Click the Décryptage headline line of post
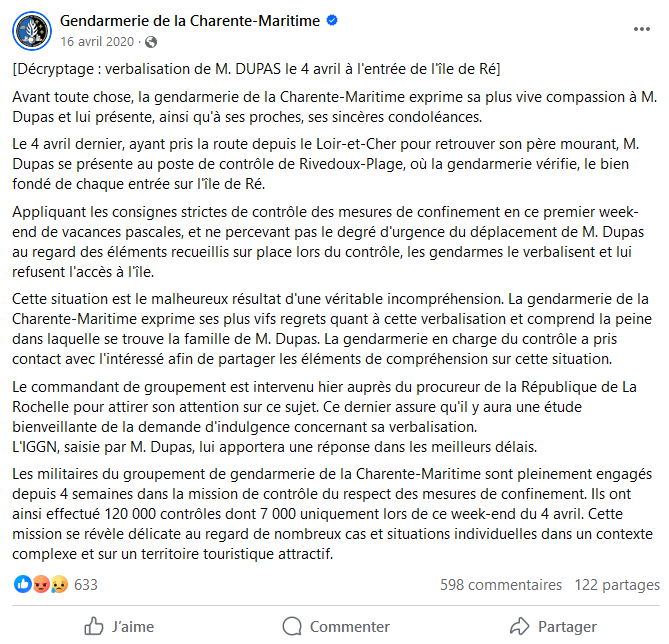The height and width of the screenshot is (644, 669). tap(256, 69)
